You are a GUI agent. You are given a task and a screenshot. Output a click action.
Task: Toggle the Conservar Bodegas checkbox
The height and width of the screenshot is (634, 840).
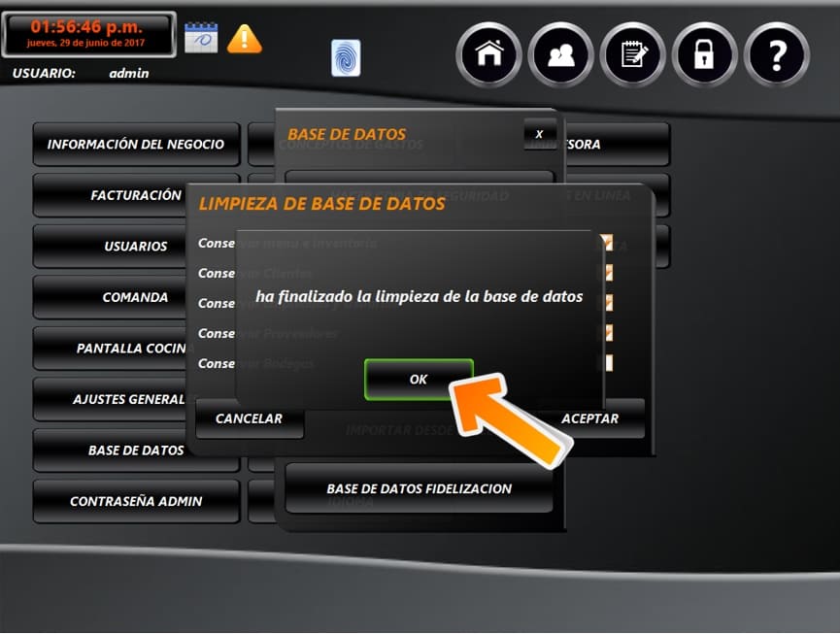click(x=608, y=363)
